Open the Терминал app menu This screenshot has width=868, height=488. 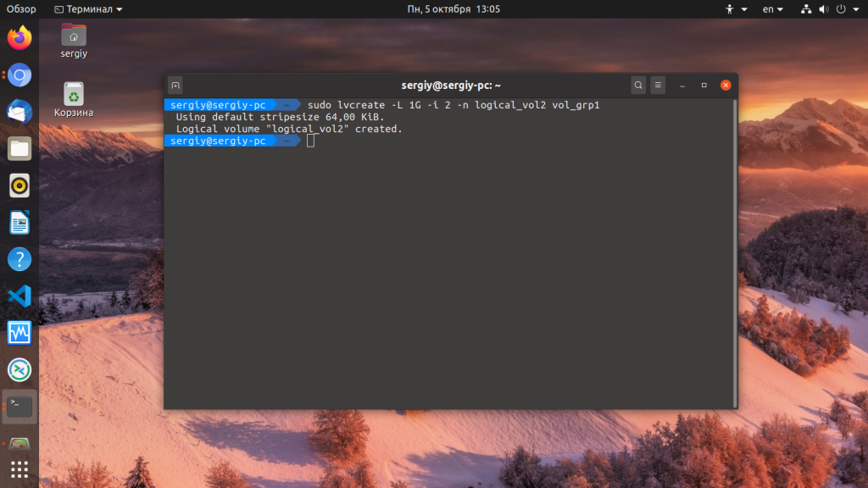88,8
